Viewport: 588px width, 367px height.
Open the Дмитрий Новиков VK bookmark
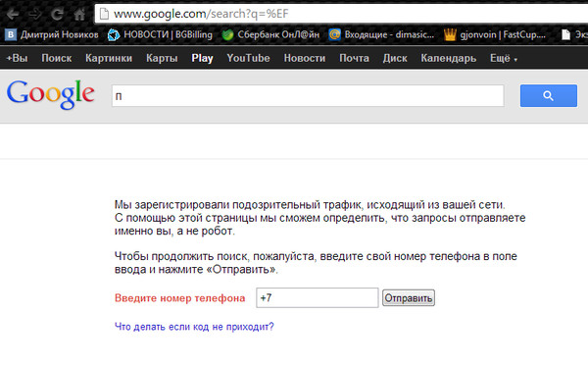pyautogui.click(x=52, y=34)
